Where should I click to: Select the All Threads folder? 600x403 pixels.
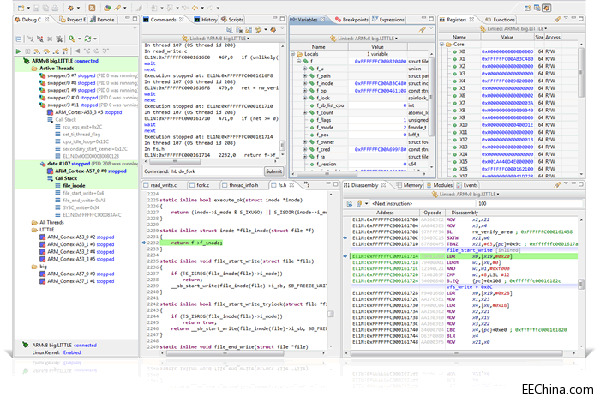[x=48, y=222]
